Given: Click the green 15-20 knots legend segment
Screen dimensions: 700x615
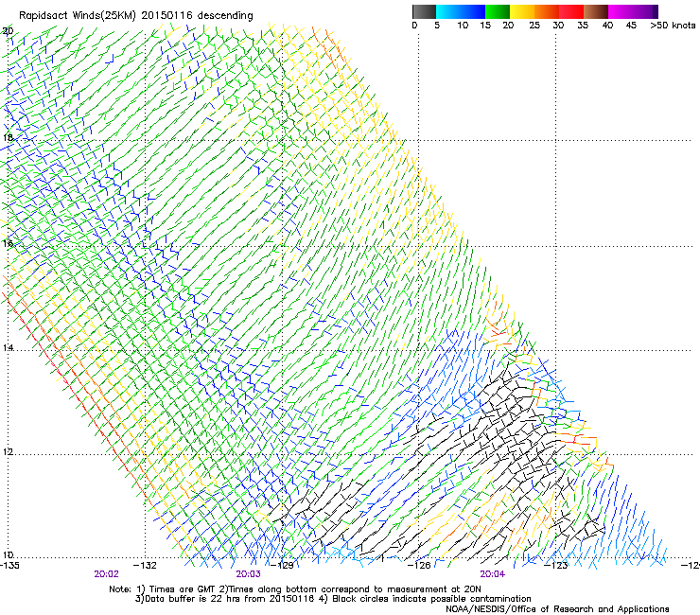Looking at the screenshot, I should tap(498, 11).
